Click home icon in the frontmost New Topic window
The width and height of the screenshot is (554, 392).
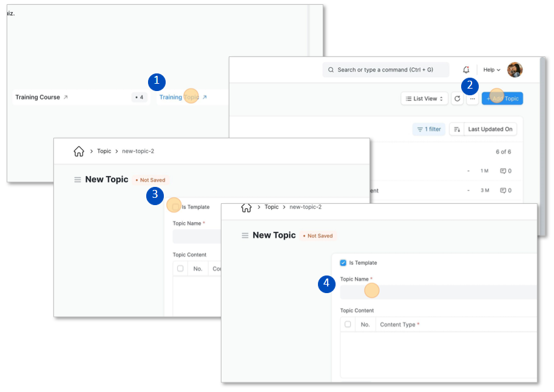point(246,208)
